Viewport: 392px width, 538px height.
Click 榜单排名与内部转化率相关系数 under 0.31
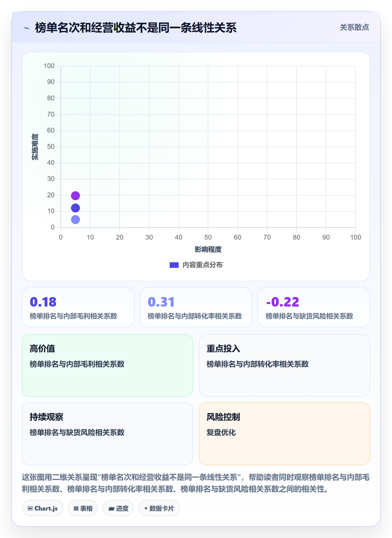(195, 316)
